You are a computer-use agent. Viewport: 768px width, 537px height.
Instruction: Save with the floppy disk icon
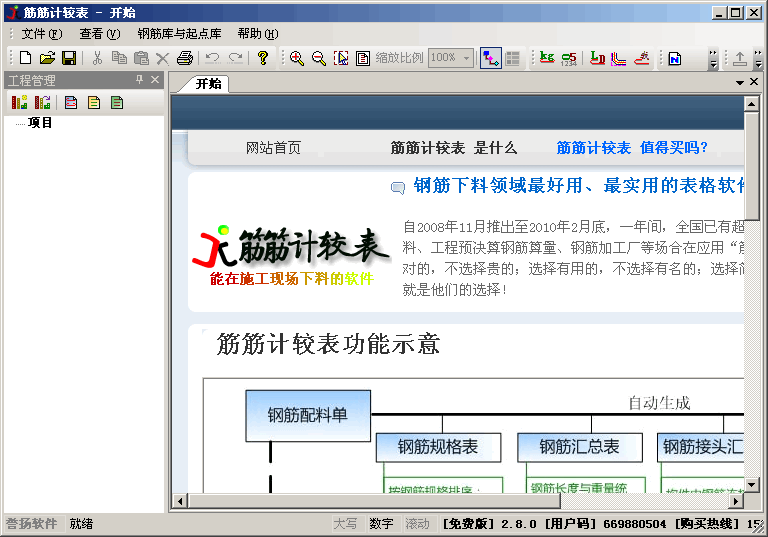click(x=69, y=58)
